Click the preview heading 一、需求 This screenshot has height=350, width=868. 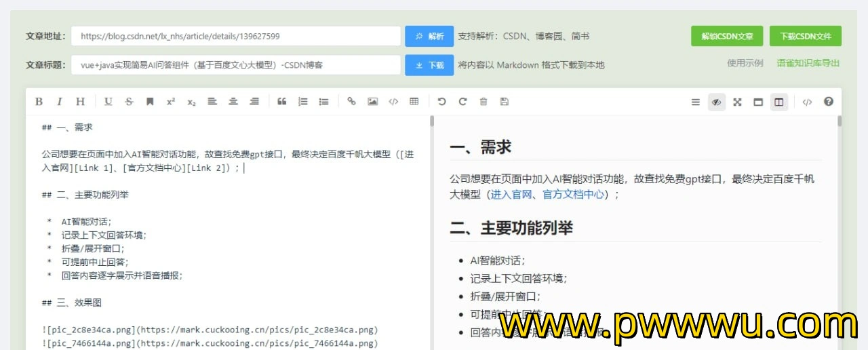tap(481, 147)
